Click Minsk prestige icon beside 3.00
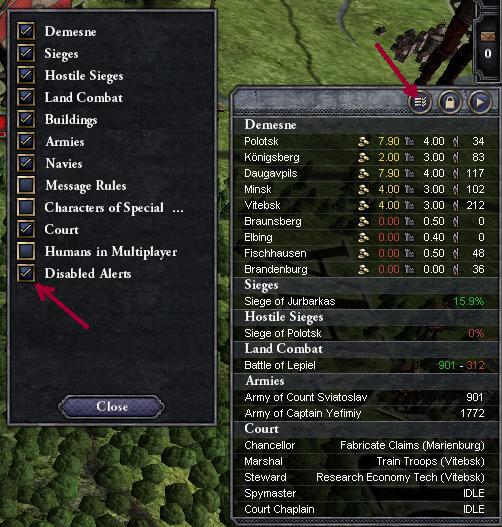This screenshot has width=502, height=527. click(409, 189)
